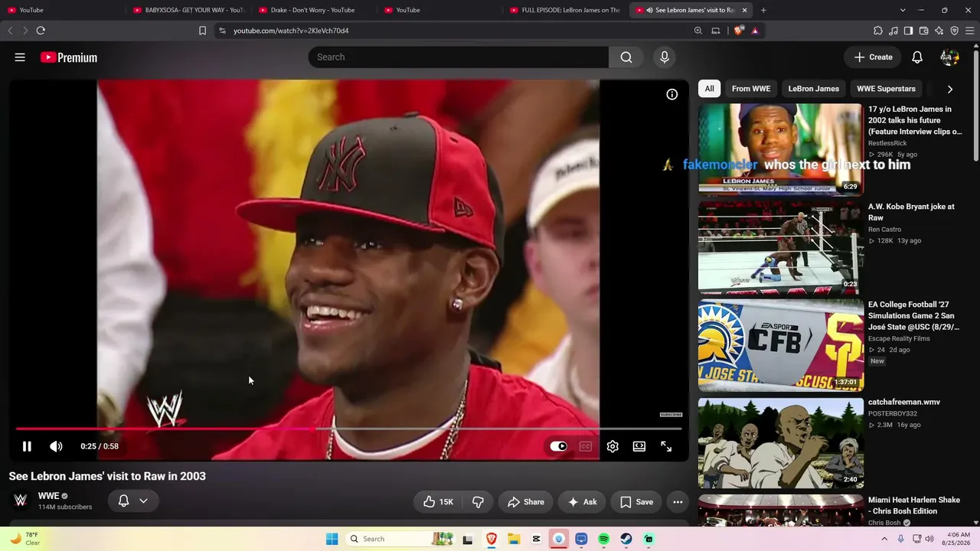Toggle closed captions
Image resolution: width=980 pixels, height=551 pixels.
point(586,446)
